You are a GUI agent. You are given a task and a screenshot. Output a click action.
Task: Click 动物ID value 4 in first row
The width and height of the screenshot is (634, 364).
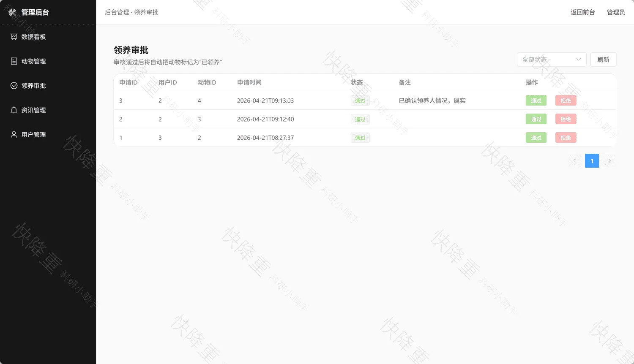pos(199,101)
